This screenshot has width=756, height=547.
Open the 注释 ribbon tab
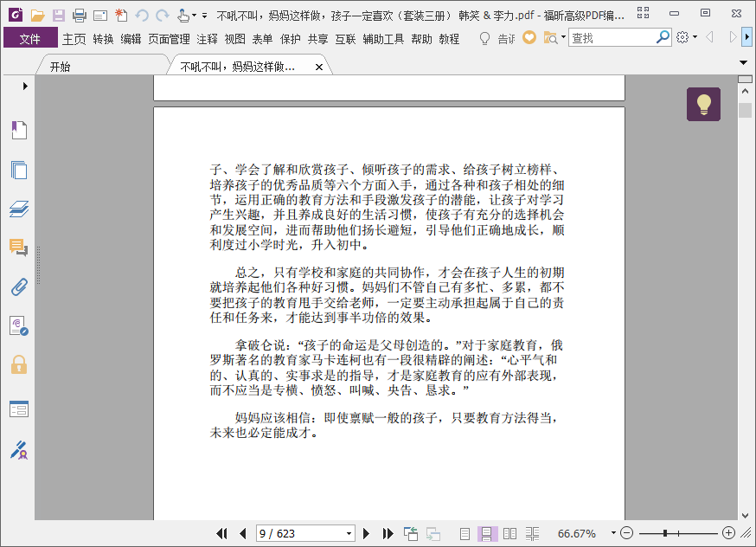click(x=207, y=39)
